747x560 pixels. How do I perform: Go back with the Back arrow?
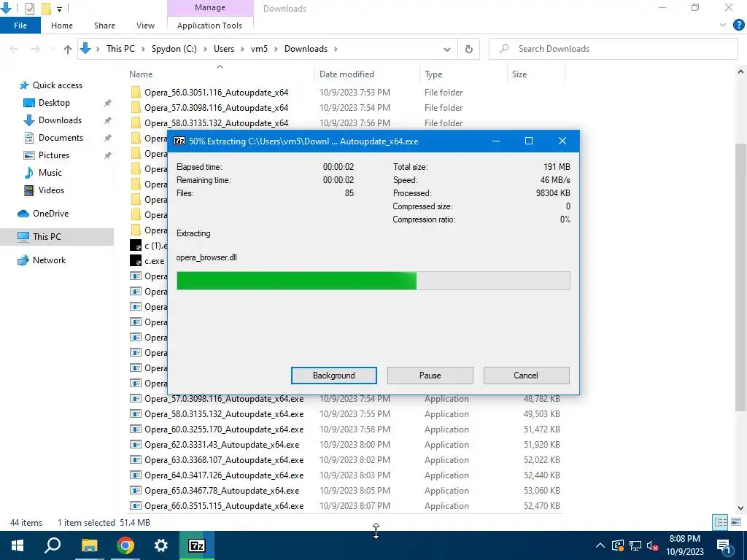(14, 49)
